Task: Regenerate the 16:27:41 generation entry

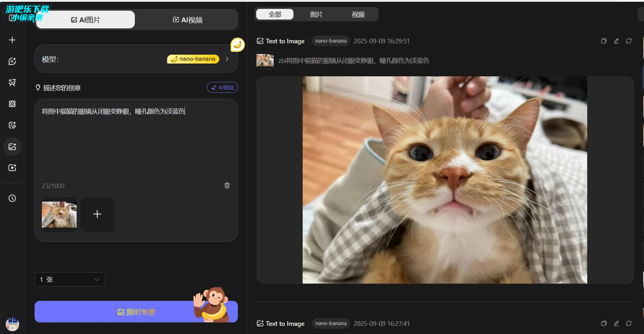Action: [x=629, y=323]
